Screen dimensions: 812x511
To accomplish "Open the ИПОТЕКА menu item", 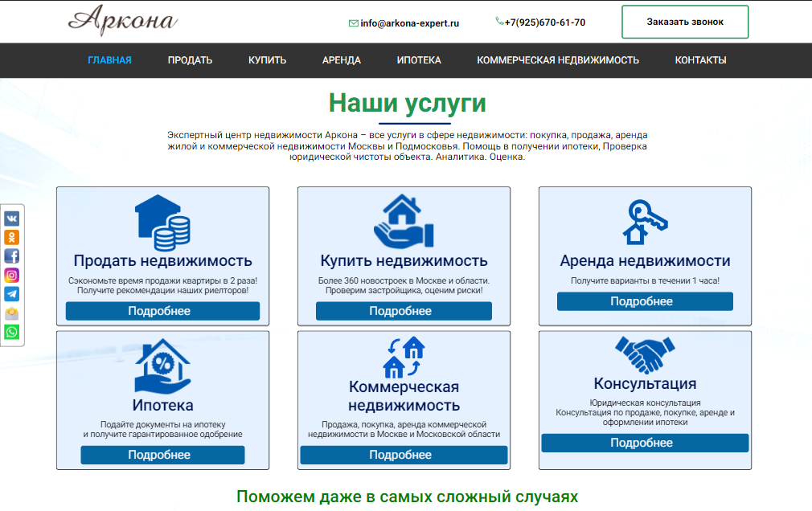I will pyautogui.click(x=419, y=60).
